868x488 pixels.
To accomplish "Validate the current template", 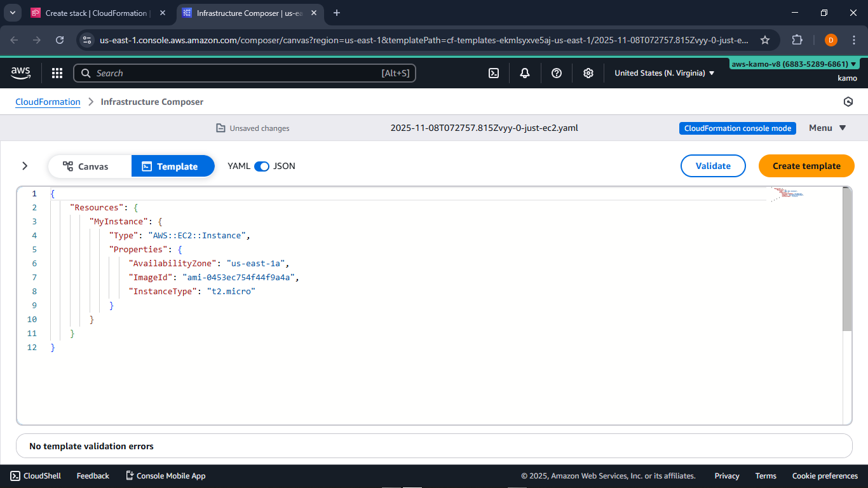I will point(713,166).
